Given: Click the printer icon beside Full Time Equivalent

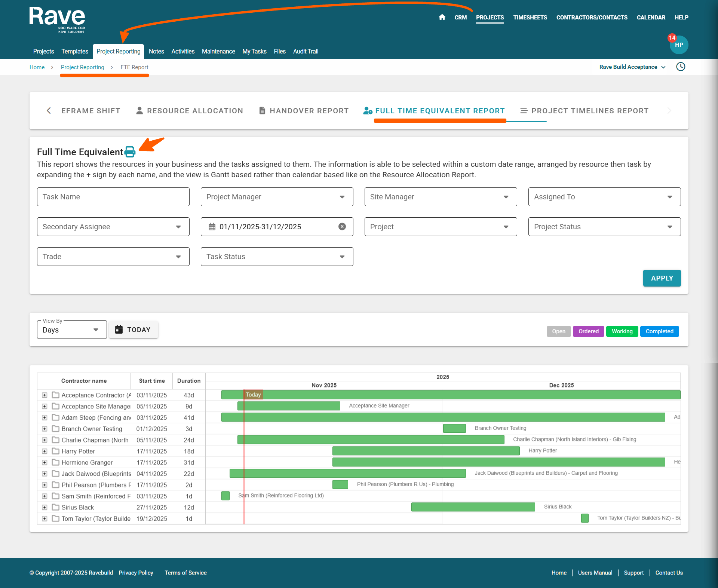Looking at the screenshot, I should 130,152.
